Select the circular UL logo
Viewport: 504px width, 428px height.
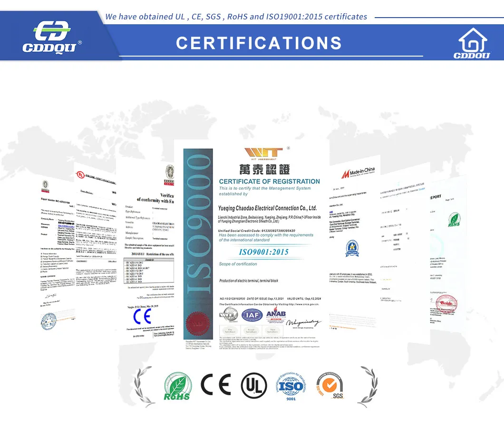[254, 385]
